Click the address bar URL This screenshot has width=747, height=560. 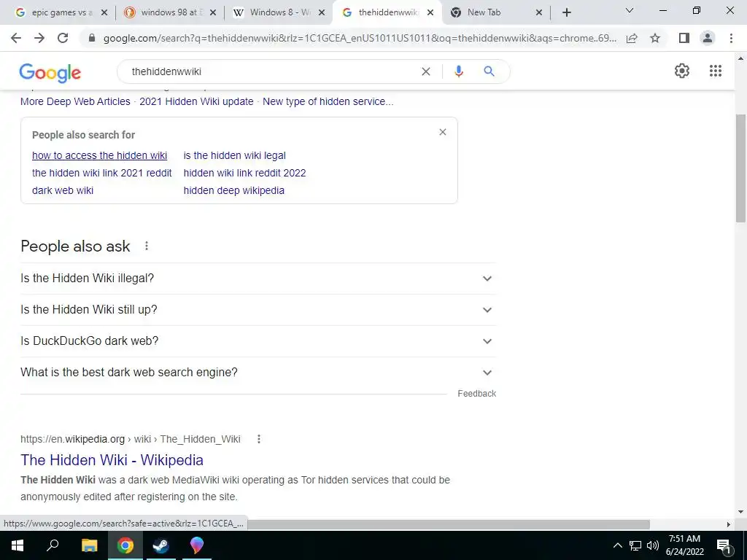360,38
